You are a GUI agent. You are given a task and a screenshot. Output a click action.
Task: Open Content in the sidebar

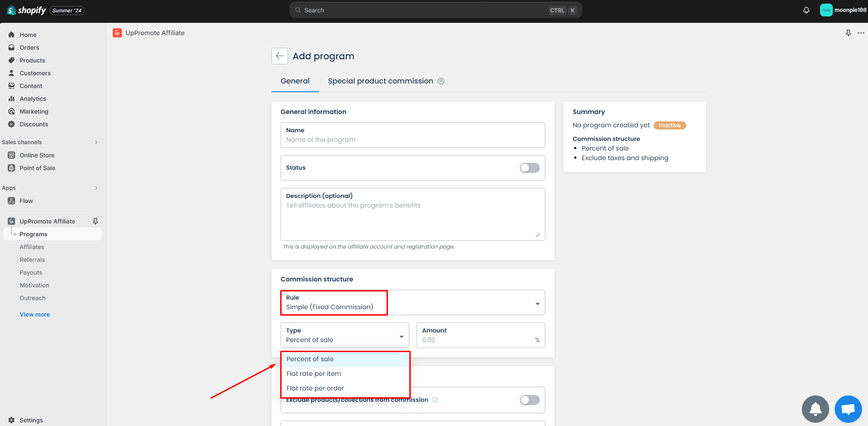click(x=31, y=86)
